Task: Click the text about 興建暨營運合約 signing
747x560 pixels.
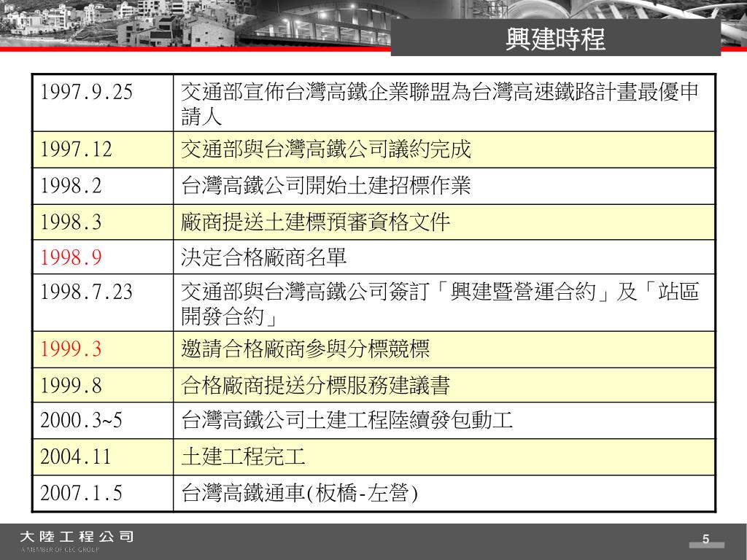Action: (439, 303)
